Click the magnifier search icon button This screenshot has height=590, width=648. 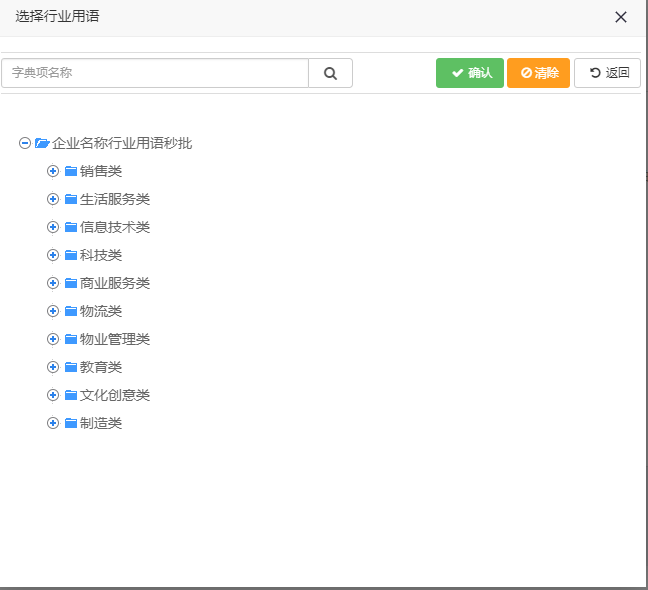[x=330, y=73]
